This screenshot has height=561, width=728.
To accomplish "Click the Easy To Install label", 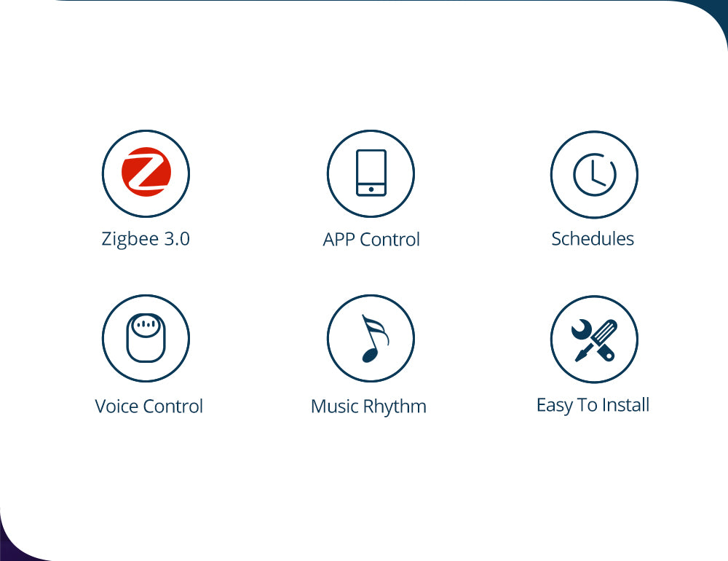I will click(593, 405).
